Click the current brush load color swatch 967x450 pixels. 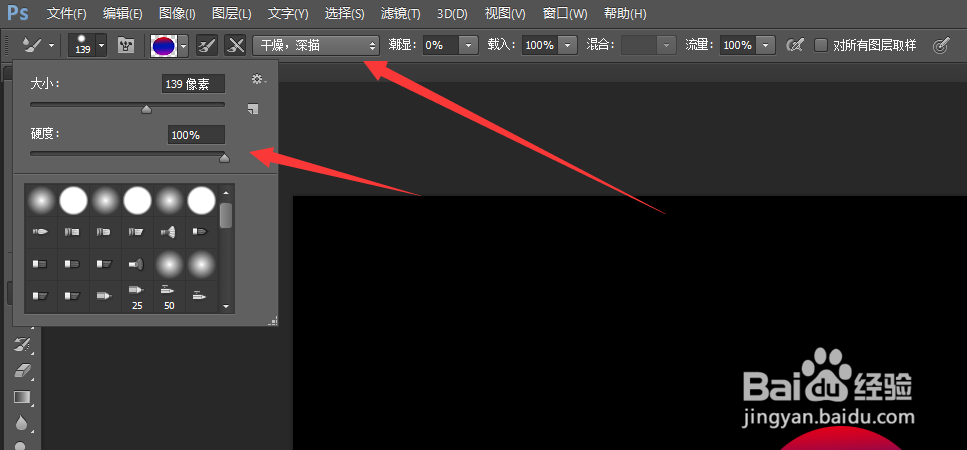163,45
